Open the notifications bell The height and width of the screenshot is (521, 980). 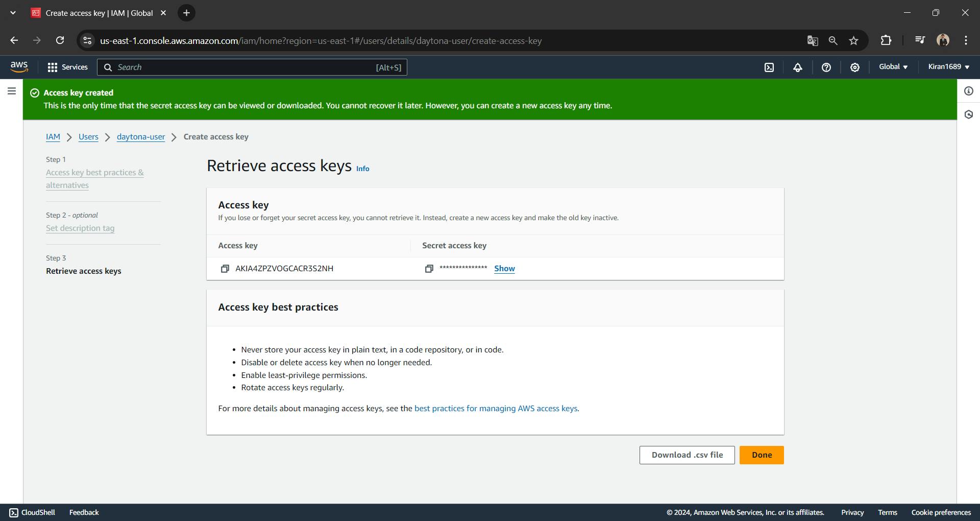coord(798,67)
